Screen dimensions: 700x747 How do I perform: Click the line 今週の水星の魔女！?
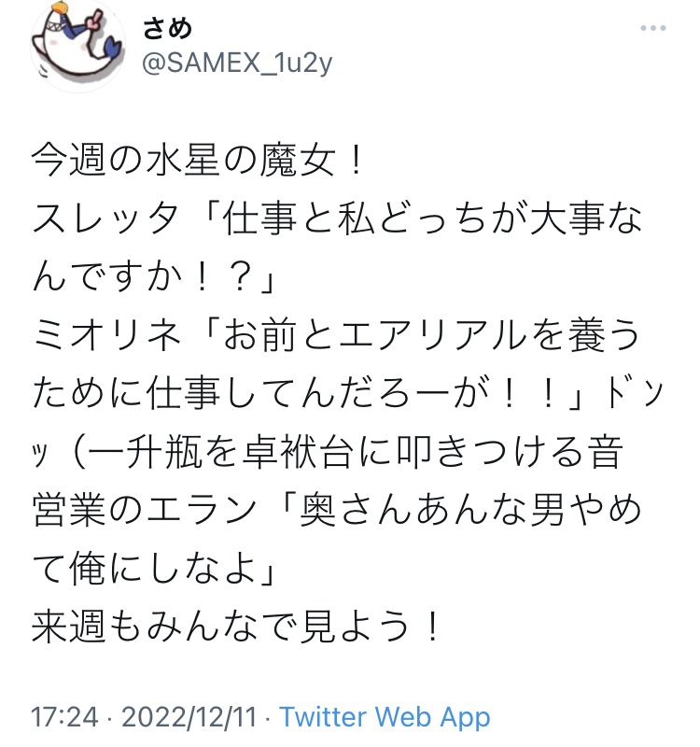click(199, 160)
